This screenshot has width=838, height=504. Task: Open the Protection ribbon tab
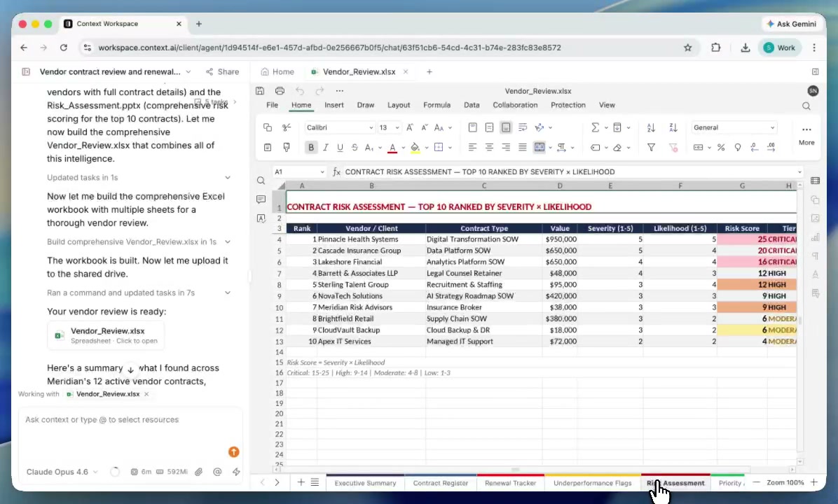point(568,105)
